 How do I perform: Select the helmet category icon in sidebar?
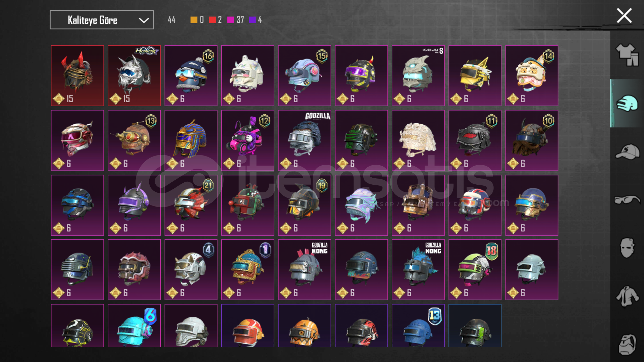(627, 103)
